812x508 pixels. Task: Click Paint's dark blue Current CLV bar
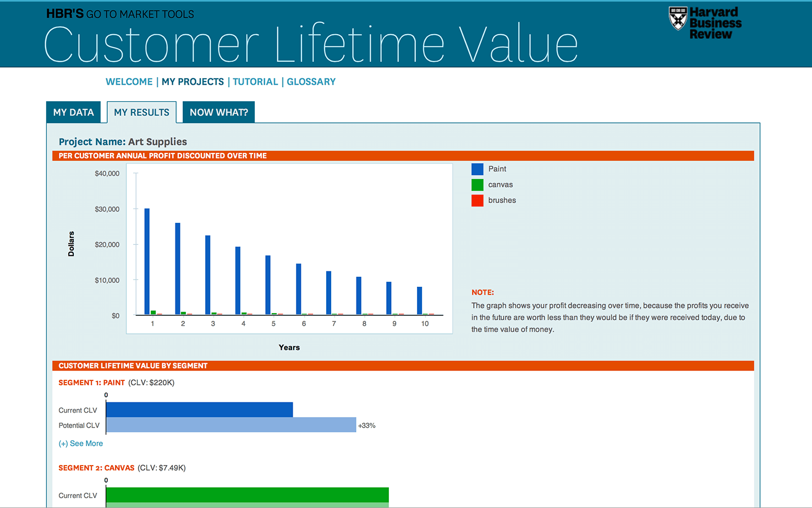[x=199, y=409]
